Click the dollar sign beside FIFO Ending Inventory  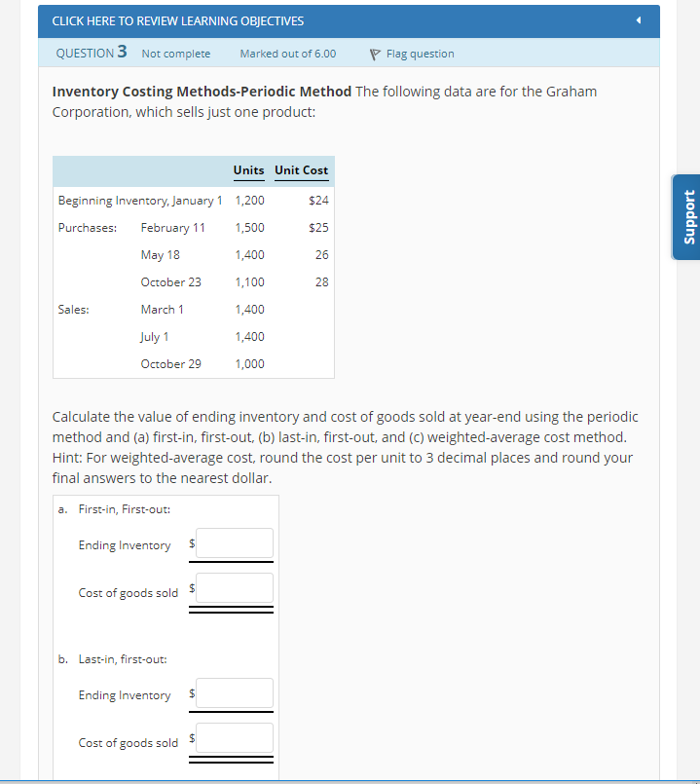click(x=191, y=543)
